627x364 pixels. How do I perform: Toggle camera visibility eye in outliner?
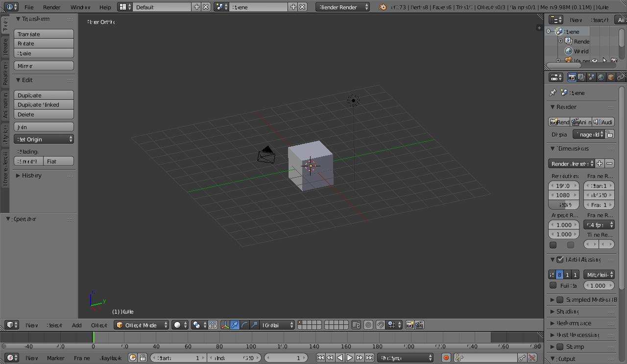pyautogui.click(x=595, y=61)
